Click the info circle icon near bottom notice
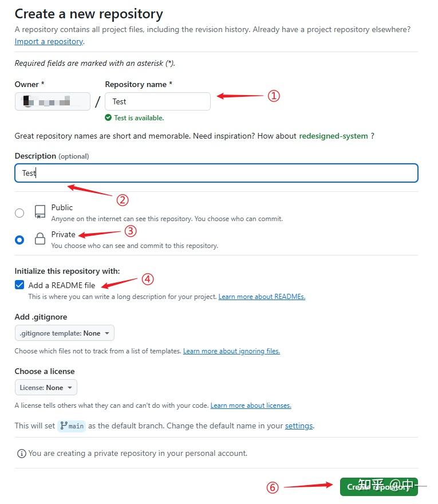This screenshot has width=438, height=504. [21, 452]
